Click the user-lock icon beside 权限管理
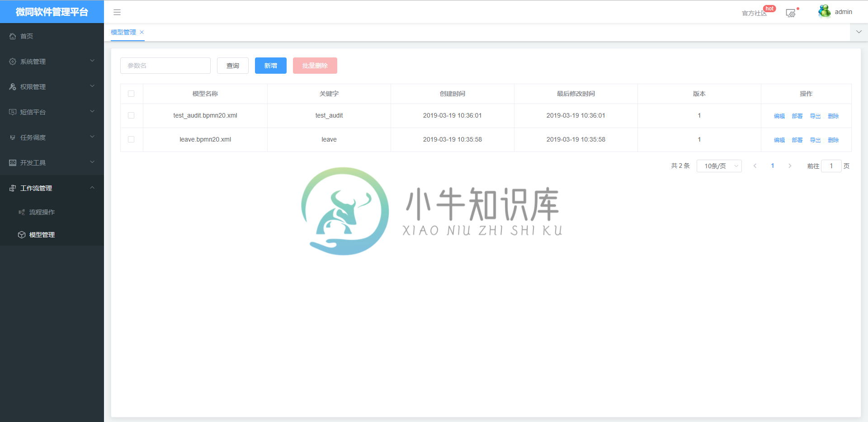 13,87
